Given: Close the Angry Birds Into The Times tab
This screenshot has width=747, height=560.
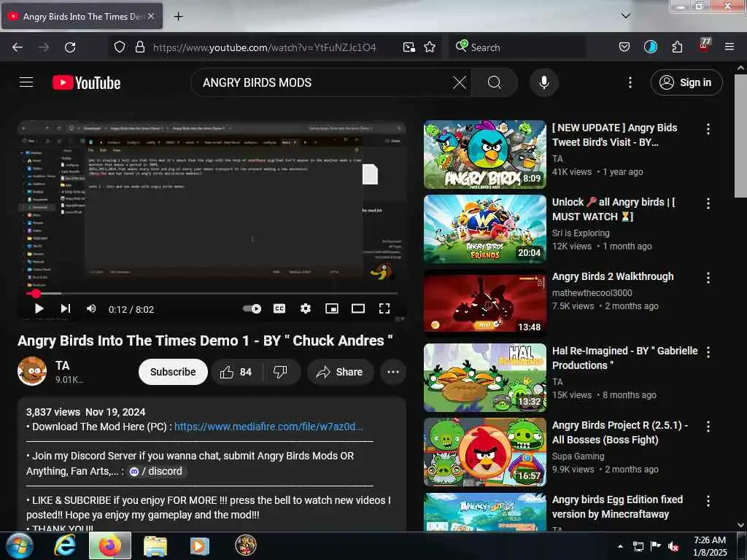Looking at the screenshot, I should tap(151, 16).
